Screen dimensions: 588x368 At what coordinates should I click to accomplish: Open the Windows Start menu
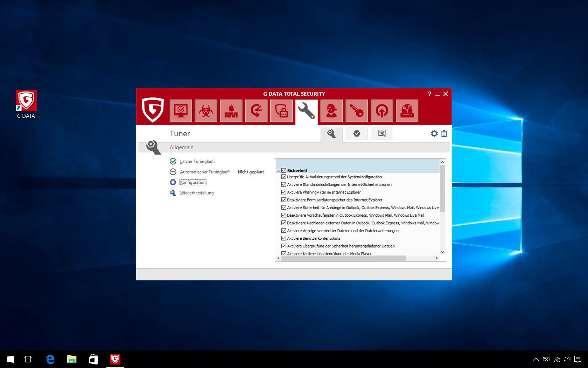coord(10,359)
